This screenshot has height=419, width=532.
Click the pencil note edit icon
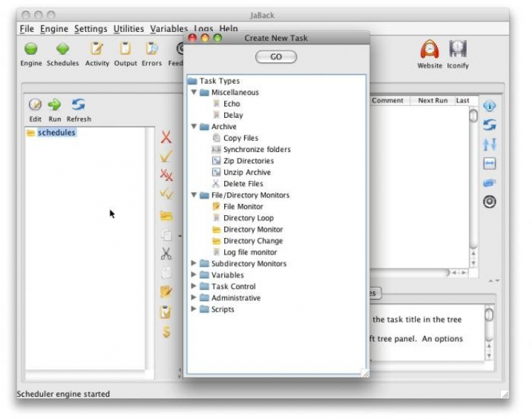pyautogui.click(x=166, y=292)
